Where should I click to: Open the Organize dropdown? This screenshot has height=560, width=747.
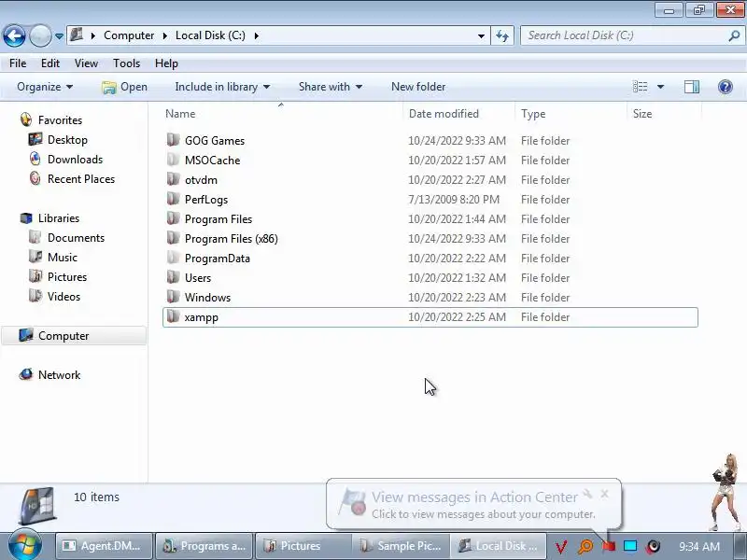click(45, 87)
